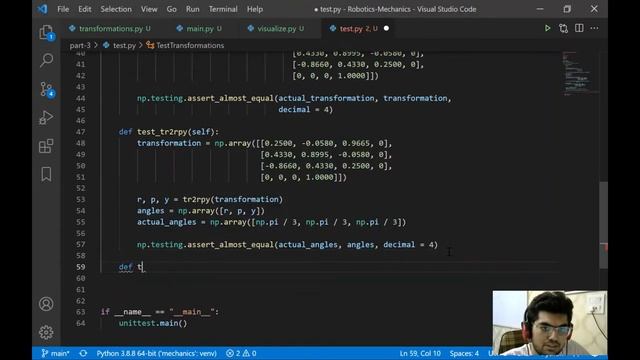This screenshot has width=640, height=360.
Task: Open the editor More Actions ellipsis
Action: coord(594,28)
